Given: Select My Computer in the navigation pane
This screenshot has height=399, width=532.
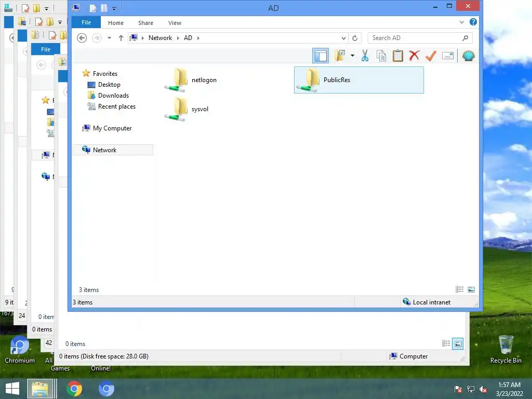Looking at the screenshot, I should point(112,128).
